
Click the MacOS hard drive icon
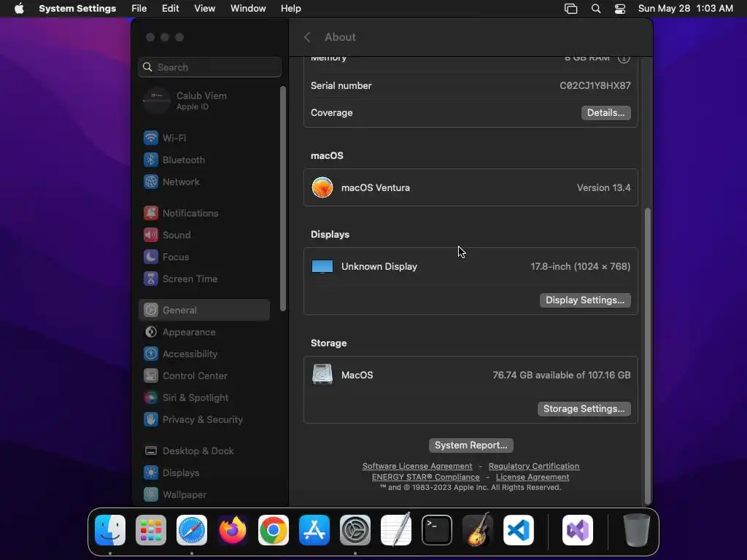tap(322, 374)
